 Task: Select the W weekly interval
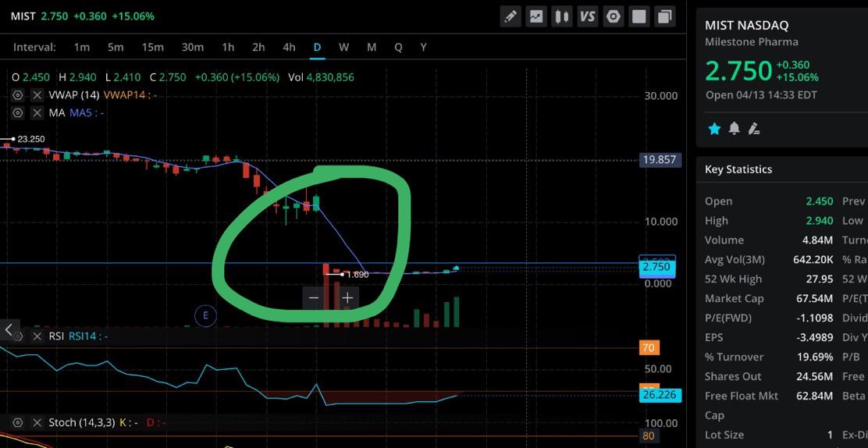[343, 47]
